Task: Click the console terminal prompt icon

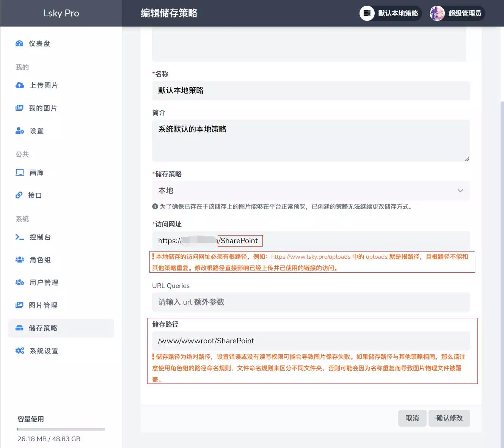Action: 20,237
